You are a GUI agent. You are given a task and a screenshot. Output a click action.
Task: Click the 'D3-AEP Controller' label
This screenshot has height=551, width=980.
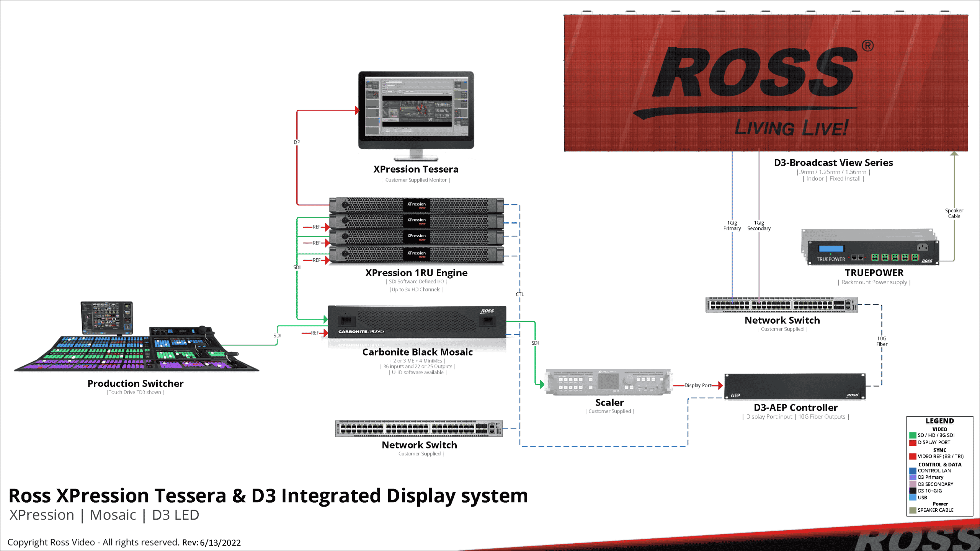coord(795,408)
